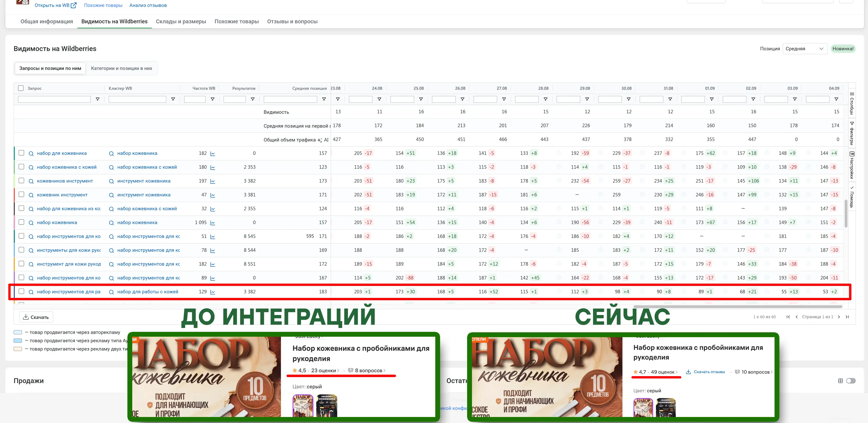Click the filter funnel in the Частота WB column
This screenshot has height=423, width=868.
213,99
